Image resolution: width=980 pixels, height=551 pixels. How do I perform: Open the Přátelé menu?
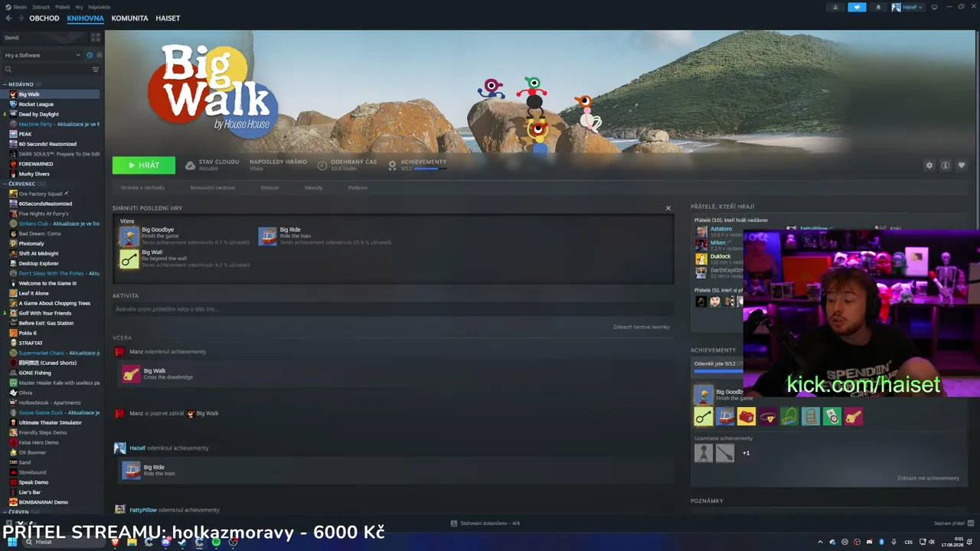coord(62,7)
